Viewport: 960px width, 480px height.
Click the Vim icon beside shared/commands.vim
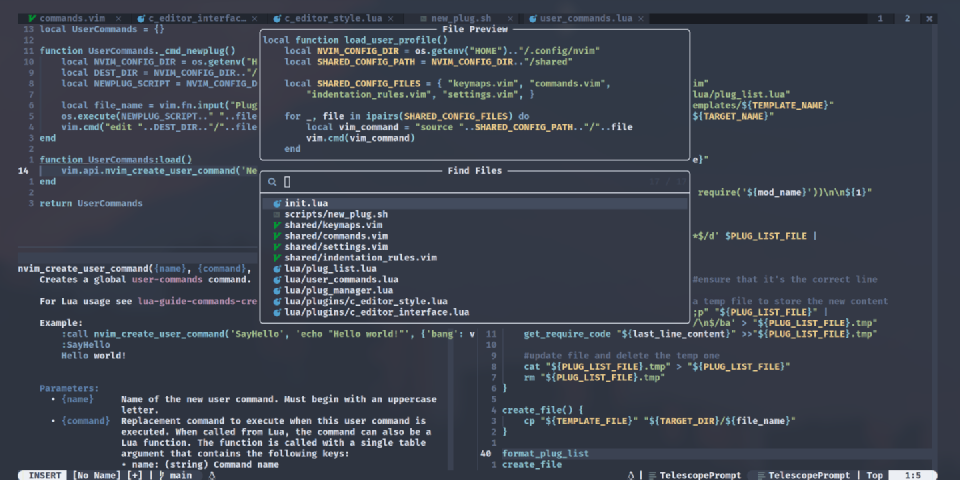[277, 236]
